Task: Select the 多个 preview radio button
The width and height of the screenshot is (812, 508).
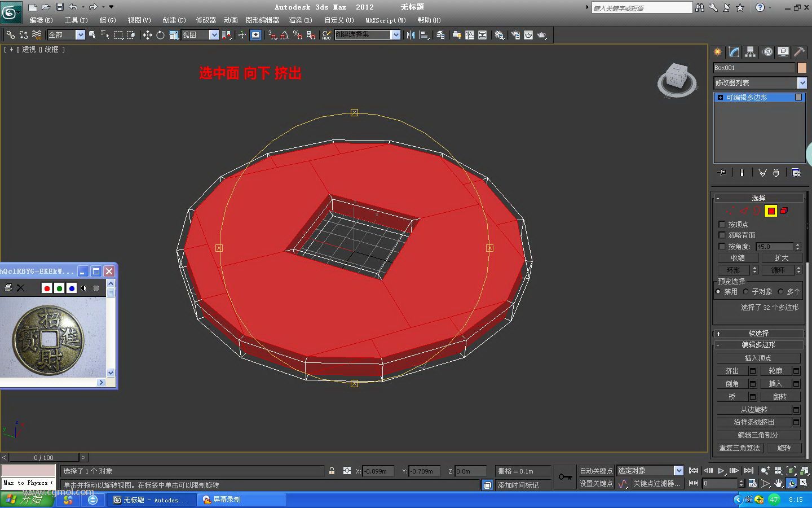Action: [x=780, y=292]
